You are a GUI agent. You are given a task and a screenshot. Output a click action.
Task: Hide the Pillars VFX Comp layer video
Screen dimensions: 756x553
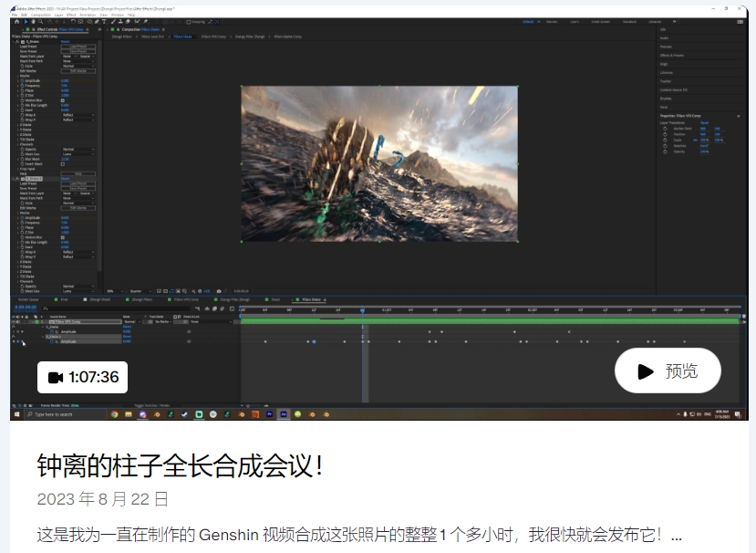pos(14,321)
